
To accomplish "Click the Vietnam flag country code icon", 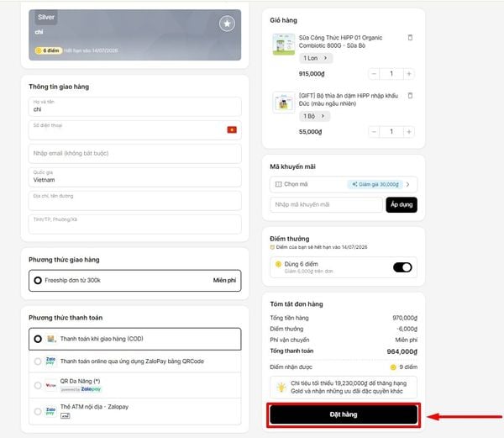I will click(232, 129).
